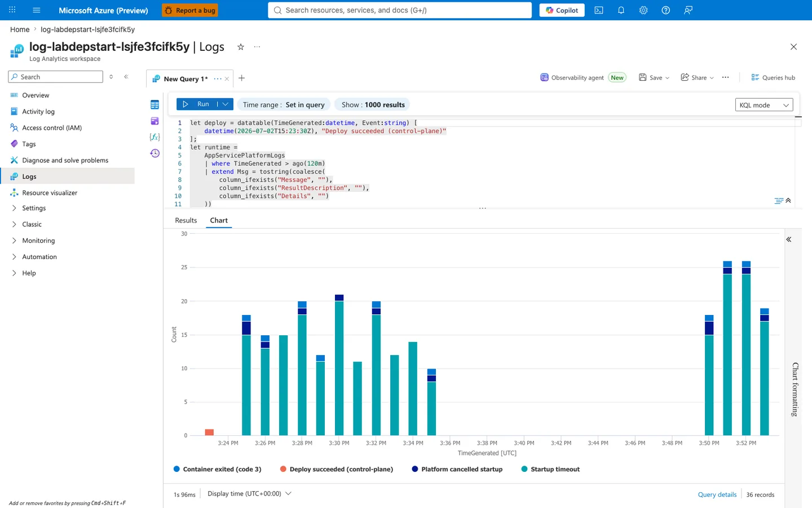
Task: Toggle Container exited (code 3) legend series
Action: coord(217,469)
